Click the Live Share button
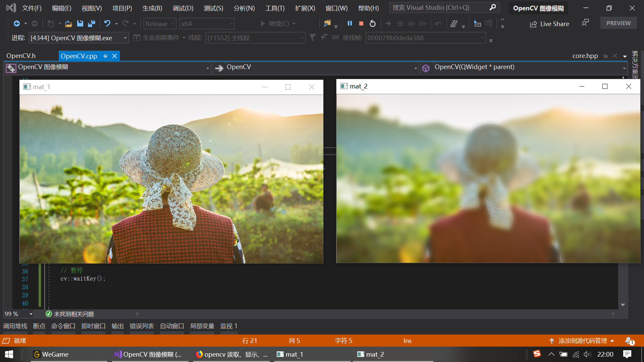Viewport: 644px width, 362px height. click(x=549, y=24)
